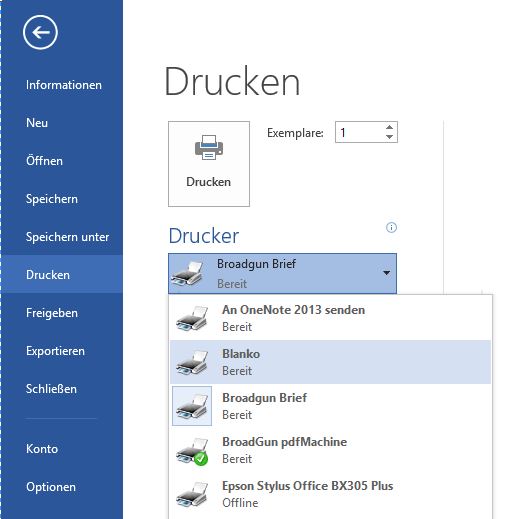Click inside the Exemplare number field
Viewport: 510px width, 519px height.
coord(359,132)
